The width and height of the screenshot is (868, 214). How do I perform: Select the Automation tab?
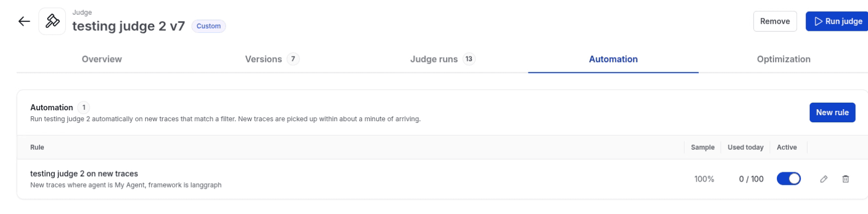tap(613, 59)
